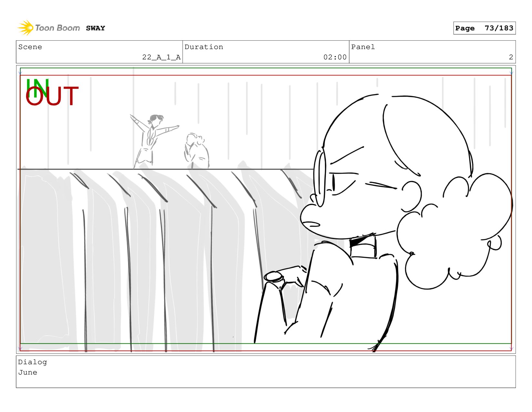This screenshot has width=532, height=412.
Task: Click scene value 22_A_1_A
Action: 161,57
